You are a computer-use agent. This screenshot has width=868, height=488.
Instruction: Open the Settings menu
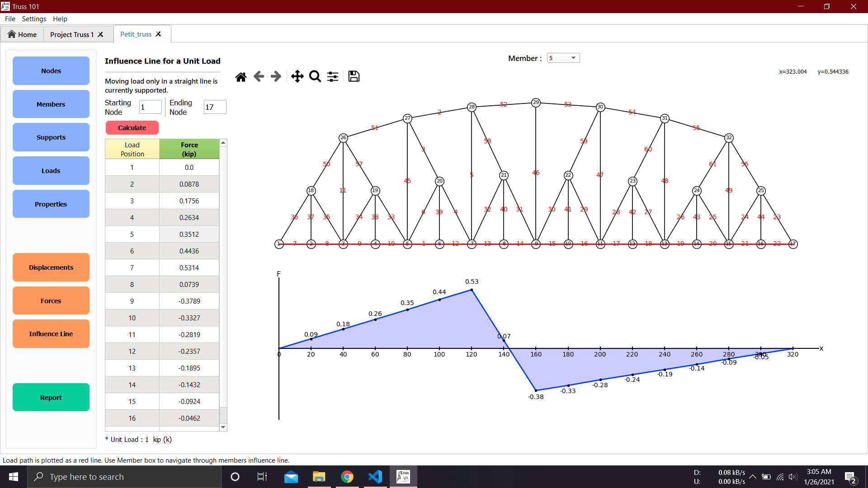tap(34, 19)
